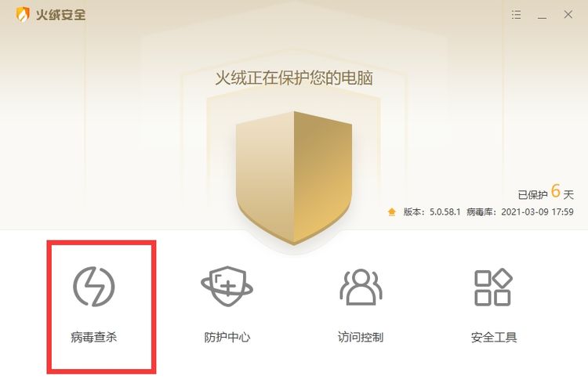The height and width of the screenshot is (387, 588).
Task: Open the 病毒查杀 lightning bolt icon
Action: coord(94,287)
